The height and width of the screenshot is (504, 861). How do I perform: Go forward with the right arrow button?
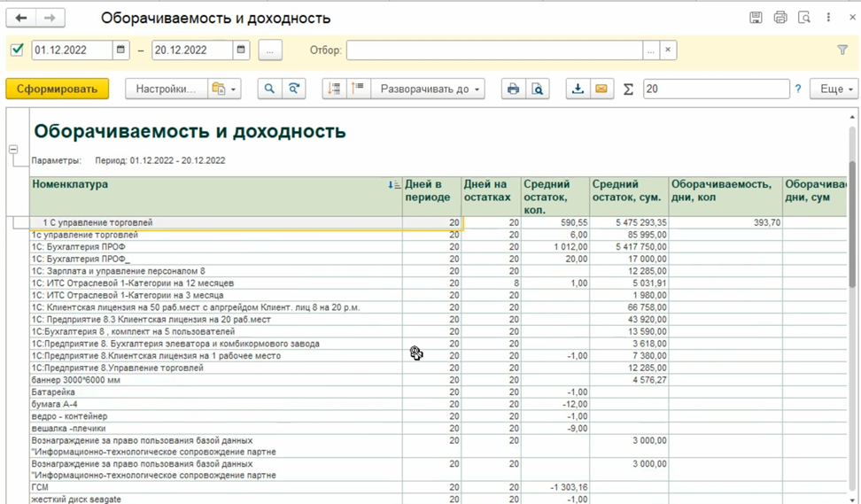(50, 18)
